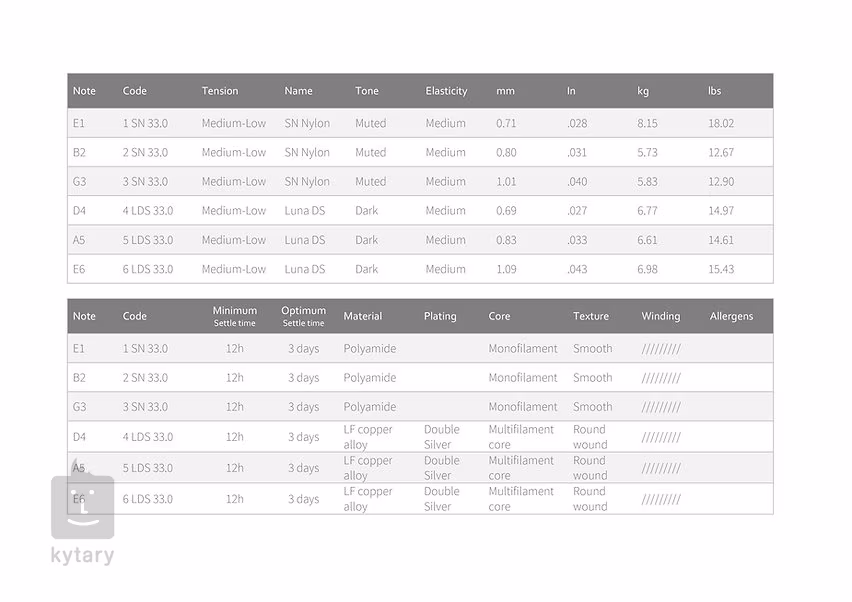852x602 pixels.
Task: Select the 1.09 mm gauge cell
Action: [506, 269]
